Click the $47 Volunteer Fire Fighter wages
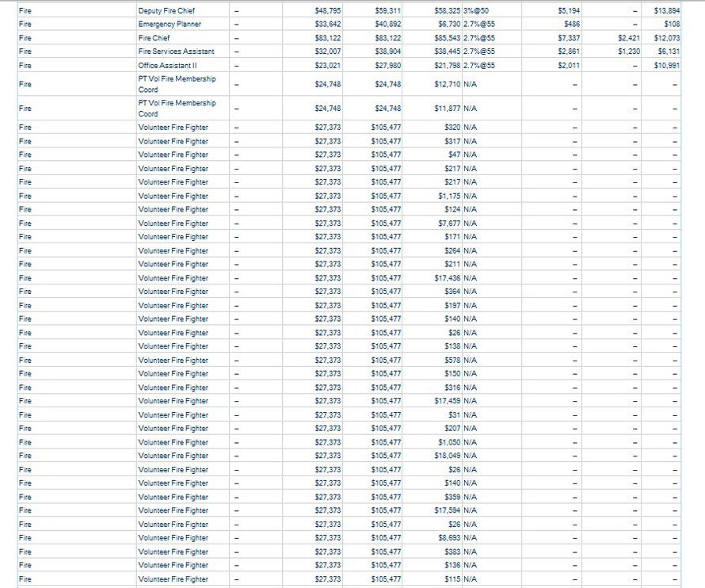Image resolution: width=705 pixels, height=588 pixels. pos(454,155)
